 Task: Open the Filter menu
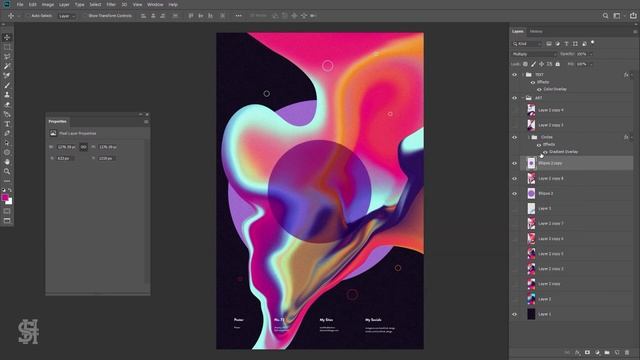click(x=111, y=4)
